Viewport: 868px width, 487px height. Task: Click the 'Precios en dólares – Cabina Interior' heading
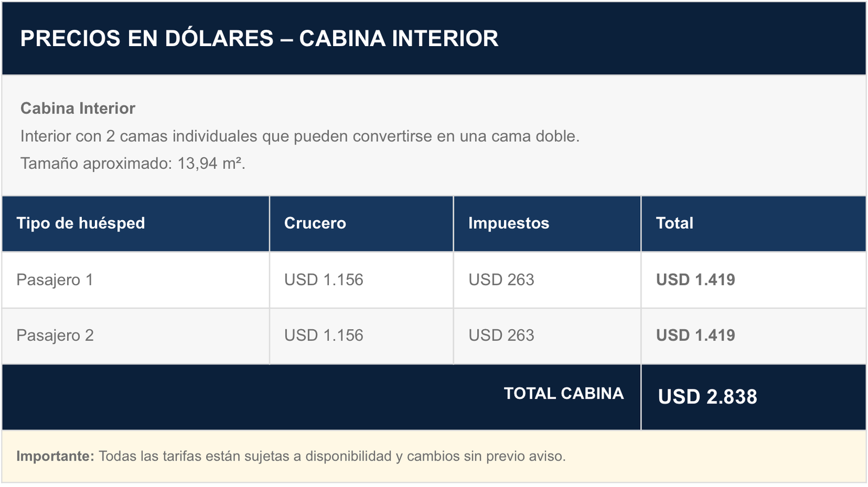(x=259, y=39)
